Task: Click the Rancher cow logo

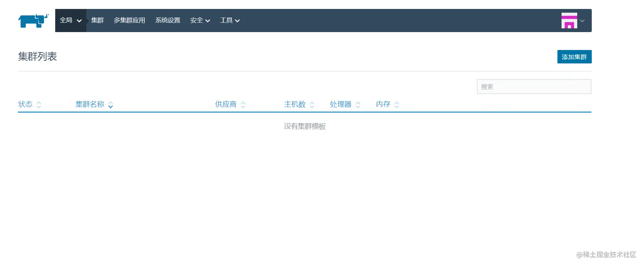Action: point(34,21)
